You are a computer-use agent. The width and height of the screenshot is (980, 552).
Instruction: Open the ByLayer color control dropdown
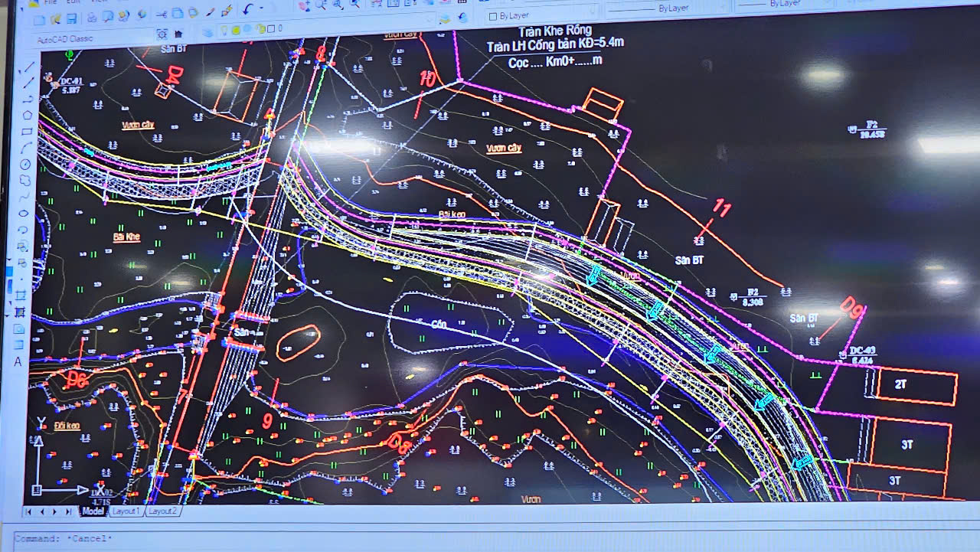[543, 14]
